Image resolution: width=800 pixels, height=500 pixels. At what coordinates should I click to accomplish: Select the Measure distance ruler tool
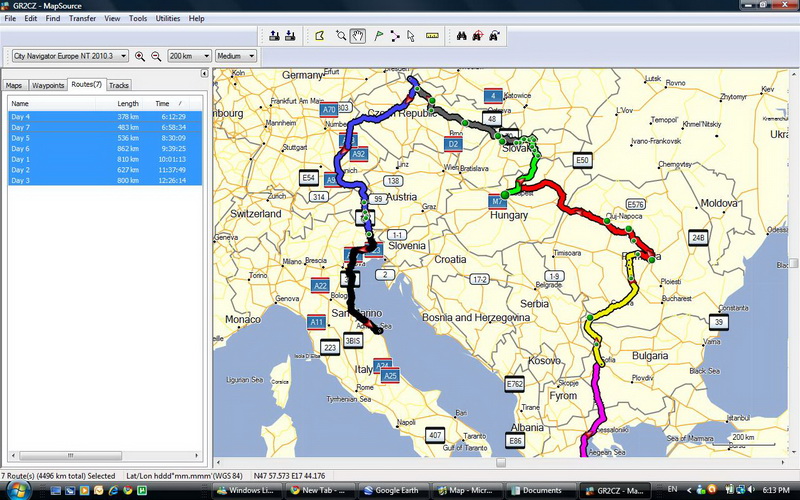click(432, 36)
